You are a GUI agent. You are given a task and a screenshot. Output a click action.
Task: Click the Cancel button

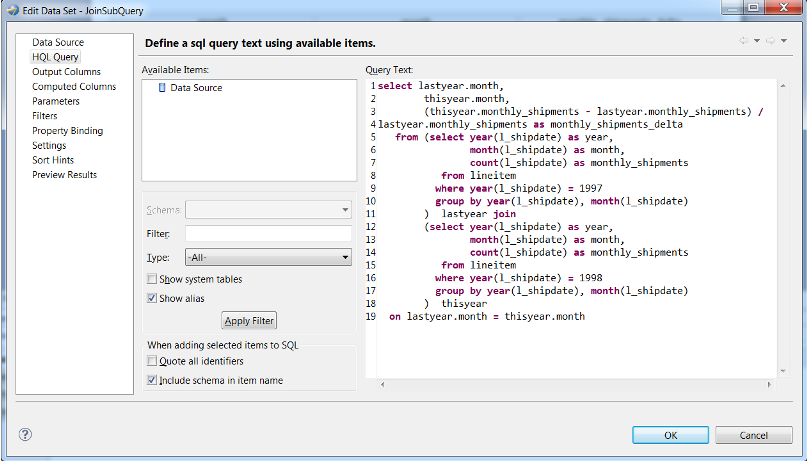coord(753,435)
